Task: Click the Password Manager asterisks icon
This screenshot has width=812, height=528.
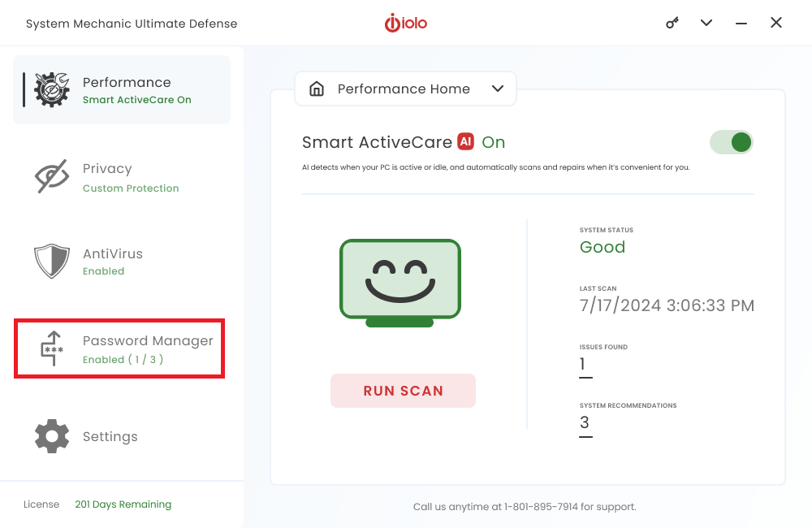Action: [x=52, y=348]
